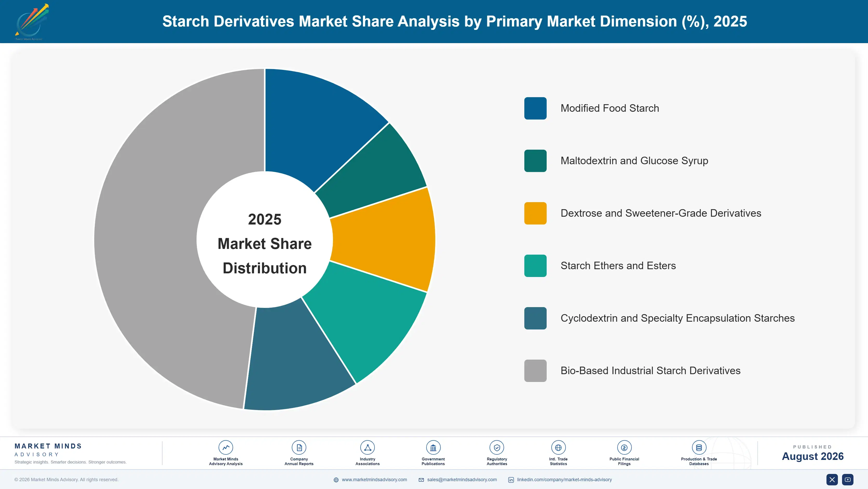Open the YouTube icon in footer
Screen dimensions: 868x489
pyautogui.click(x=848, y=480)
